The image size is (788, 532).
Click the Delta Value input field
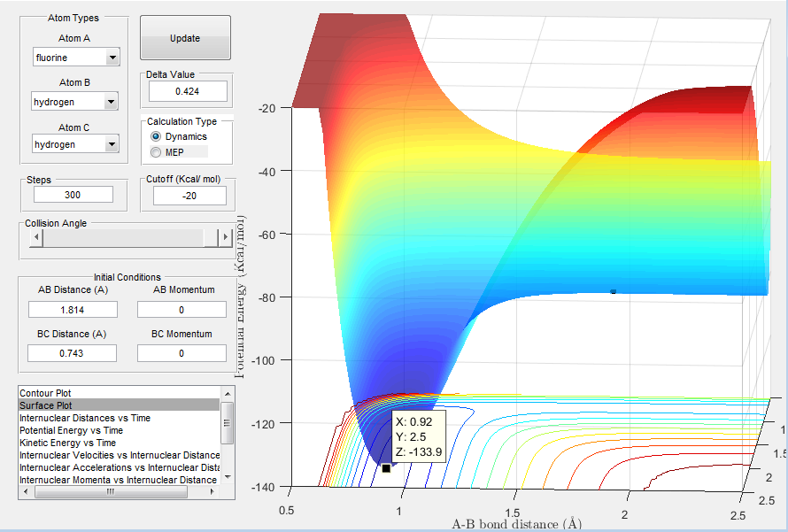187,91
